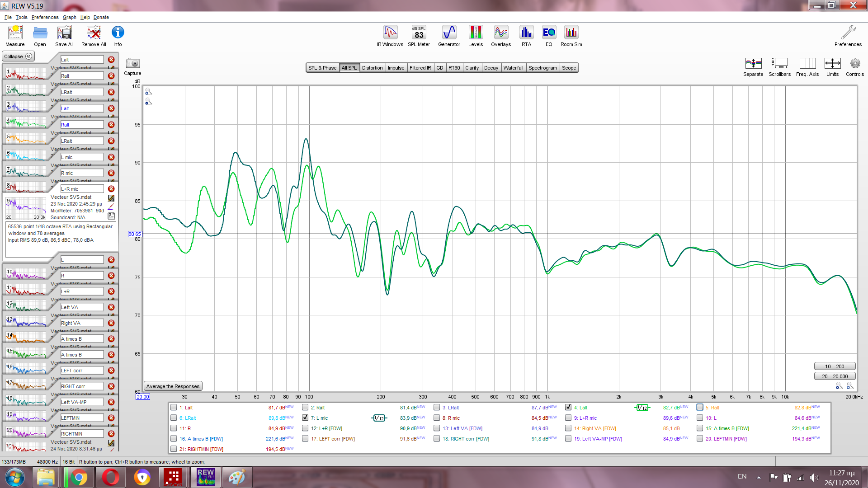Check the 12: L+R [FDW] trace
The height and width of the screenshot is (488, 868).
click(x=306, y=428)
